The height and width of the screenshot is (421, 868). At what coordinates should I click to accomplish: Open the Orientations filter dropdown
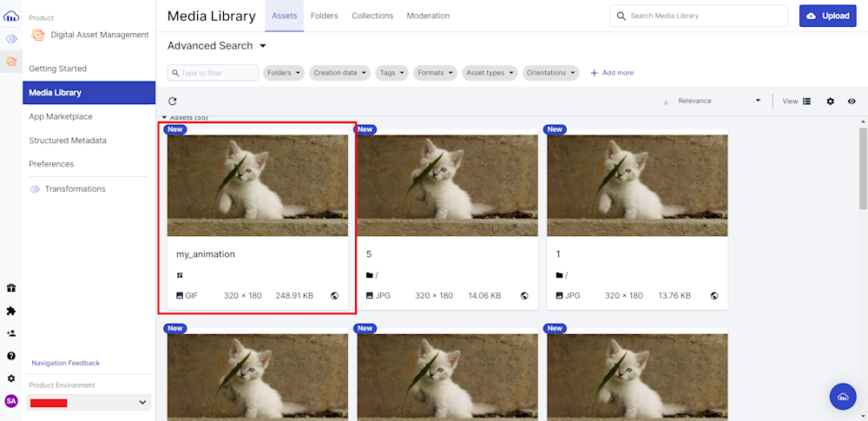point(551,73)
